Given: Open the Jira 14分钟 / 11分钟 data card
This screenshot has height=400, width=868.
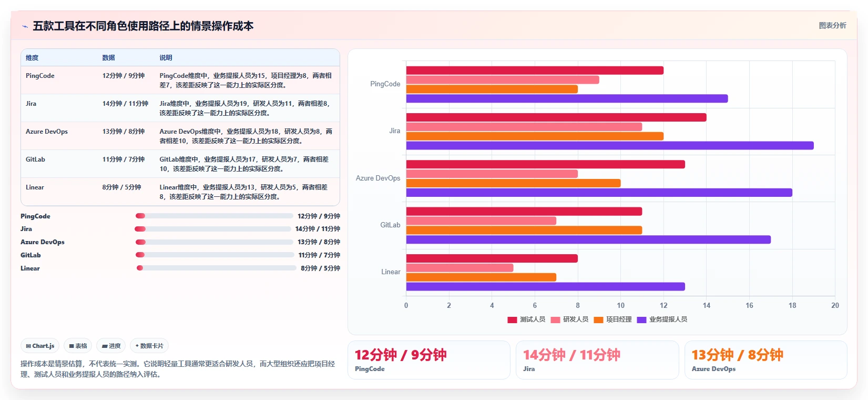Looking at the screenshot, I should pos(597,360).
